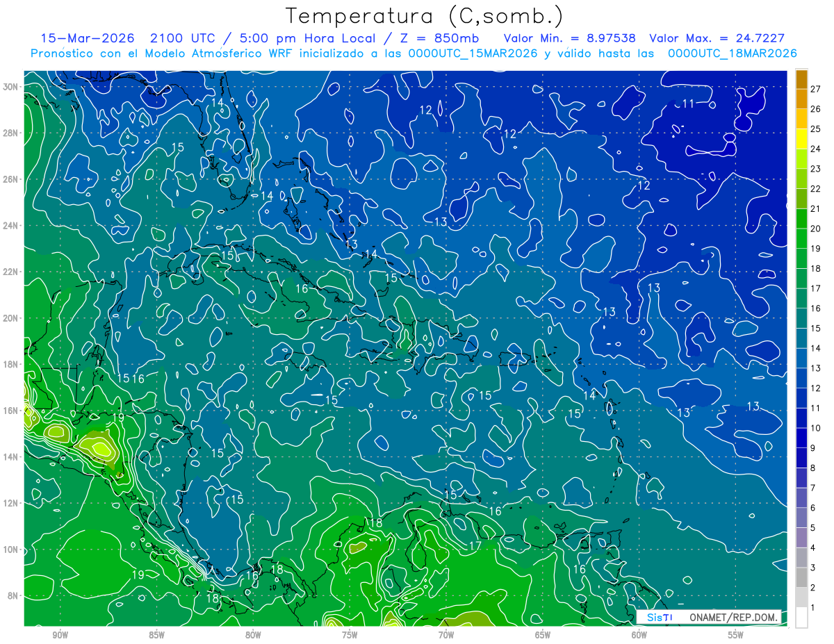Screen dimensions: 834x644
Task: Click 'Valor Max. = 24.7227' text
Action: [717, 38]
